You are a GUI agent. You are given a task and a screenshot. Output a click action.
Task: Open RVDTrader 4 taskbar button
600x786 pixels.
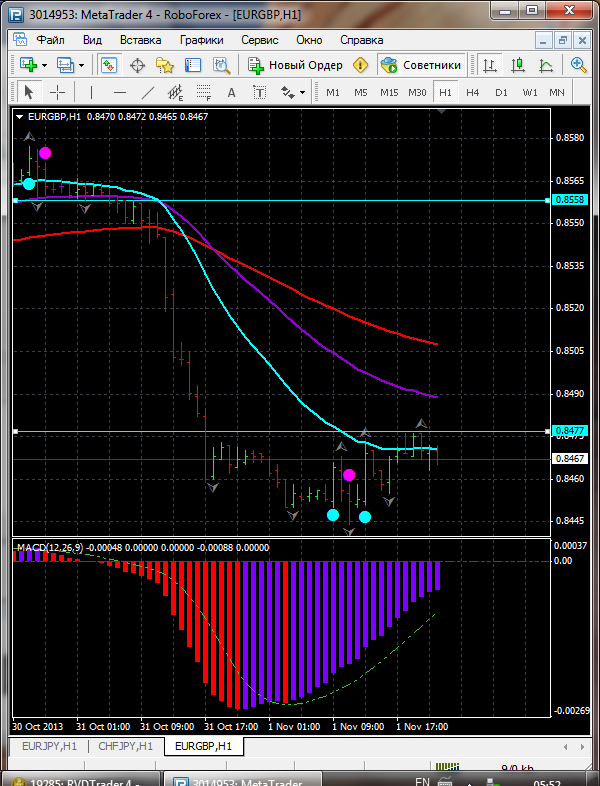[80, 781]
